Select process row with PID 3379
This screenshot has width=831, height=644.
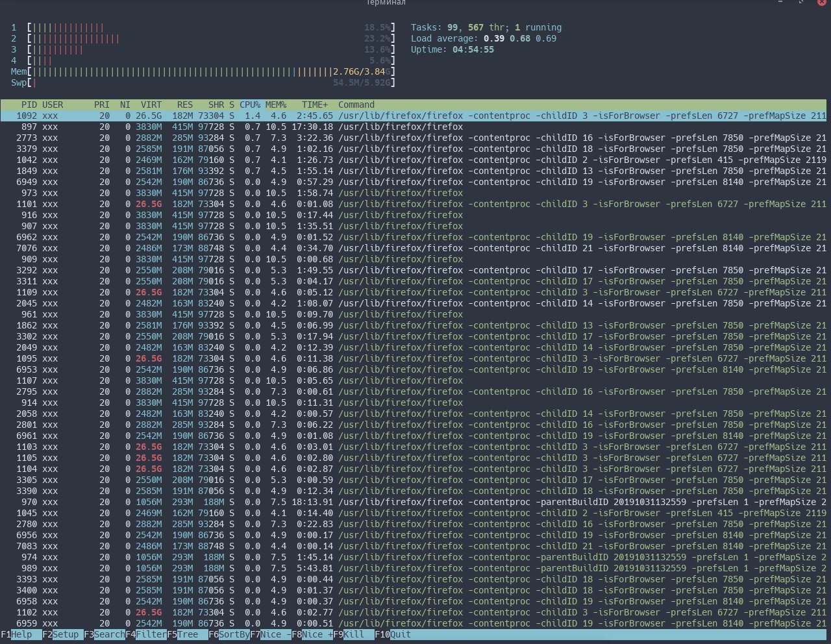(x=414, y=149)
